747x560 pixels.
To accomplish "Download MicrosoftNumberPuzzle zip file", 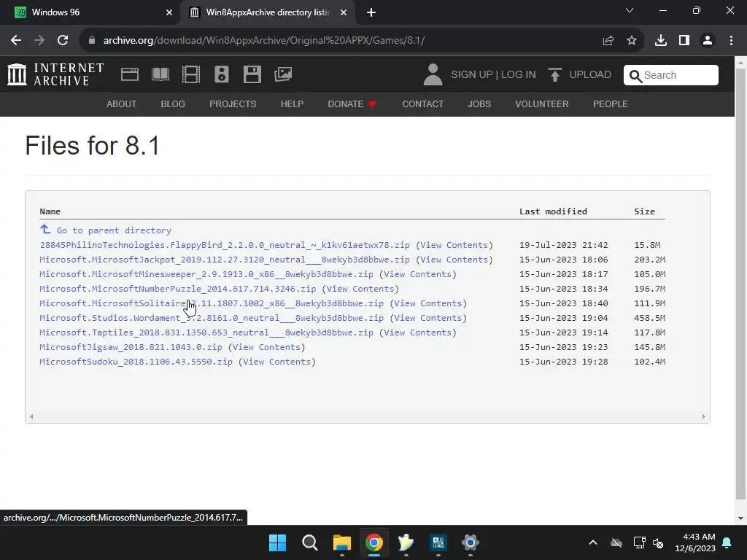I will pyautogui.click(x=178, y=289).
